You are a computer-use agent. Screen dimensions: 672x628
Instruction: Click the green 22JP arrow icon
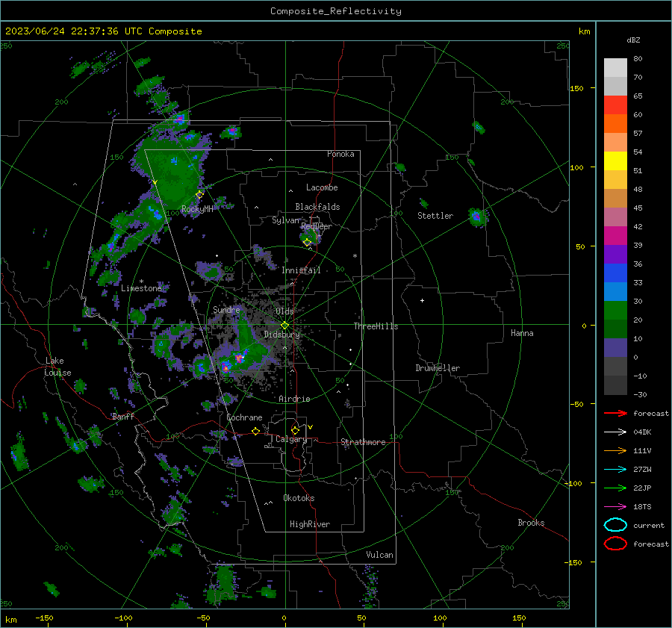point(615,488)
